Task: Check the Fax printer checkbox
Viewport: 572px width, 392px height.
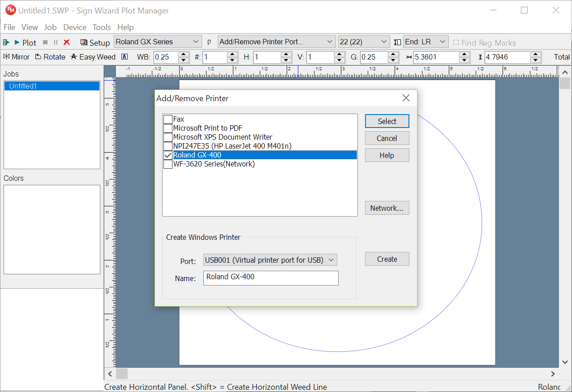Action: (168, 119)
